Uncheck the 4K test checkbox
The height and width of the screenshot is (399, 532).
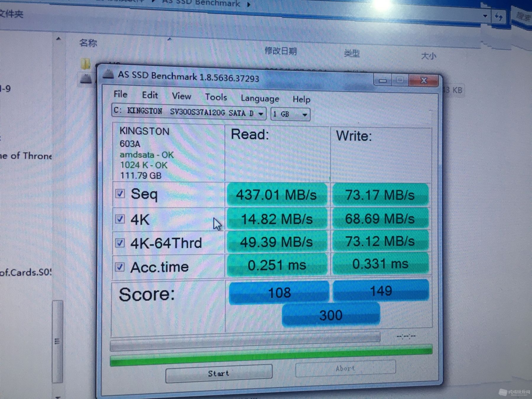click(120, 219)
